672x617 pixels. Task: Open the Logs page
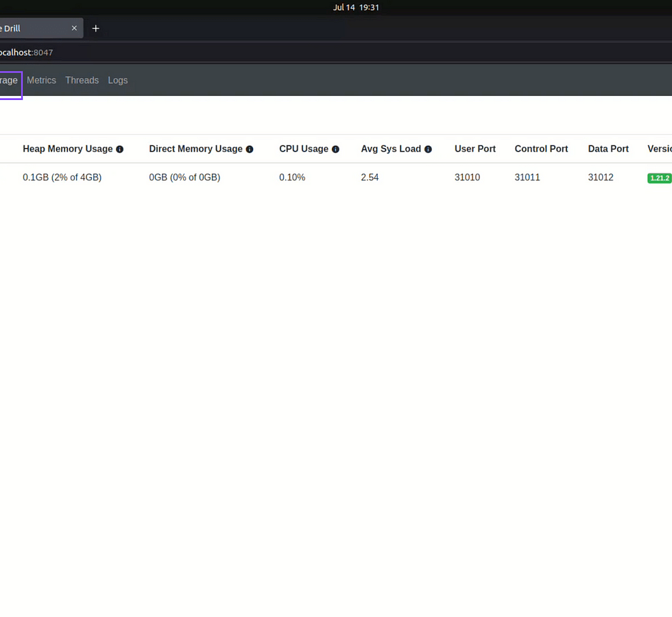point(118,80)
